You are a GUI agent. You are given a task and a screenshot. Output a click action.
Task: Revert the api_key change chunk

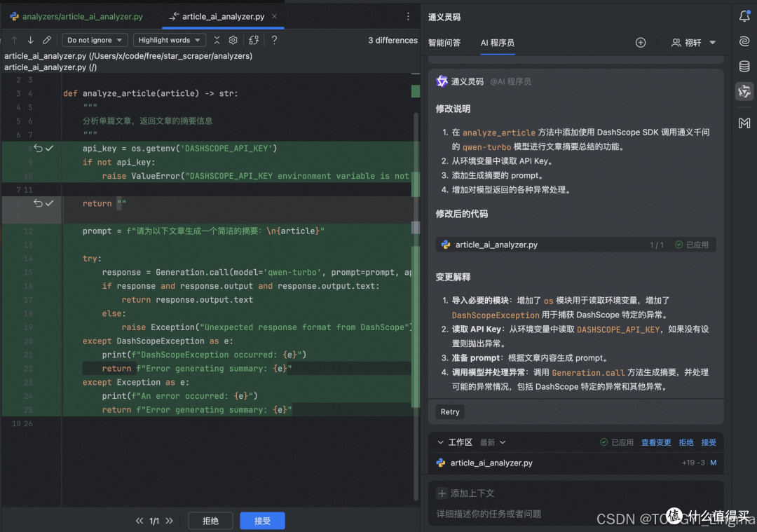(38, 148)
